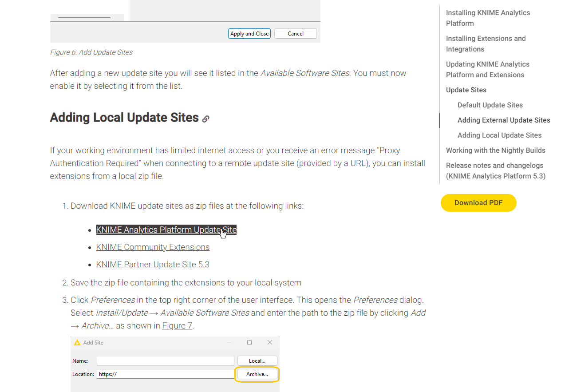Viewport: 561px width, 392px height.
Task: Click the close X icon in Add Site dialog
Action: [x=270, y=342]
